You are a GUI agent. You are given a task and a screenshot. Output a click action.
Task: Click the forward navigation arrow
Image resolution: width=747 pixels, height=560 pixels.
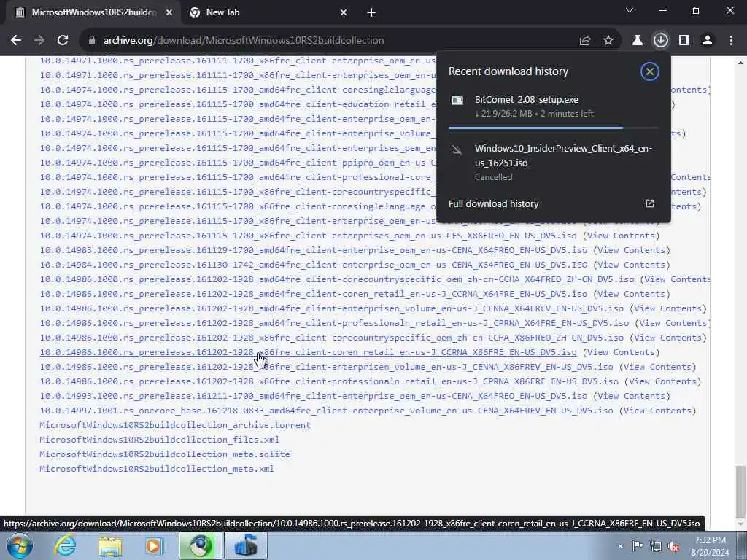coord(39,41)
